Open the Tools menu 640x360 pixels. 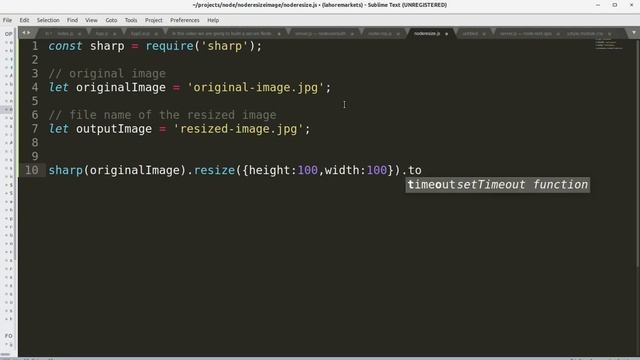point(131,20)
